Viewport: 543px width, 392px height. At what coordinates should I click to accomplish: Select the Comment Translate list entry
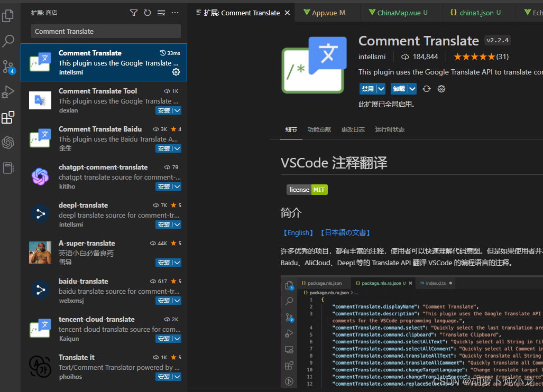[104, 62]
